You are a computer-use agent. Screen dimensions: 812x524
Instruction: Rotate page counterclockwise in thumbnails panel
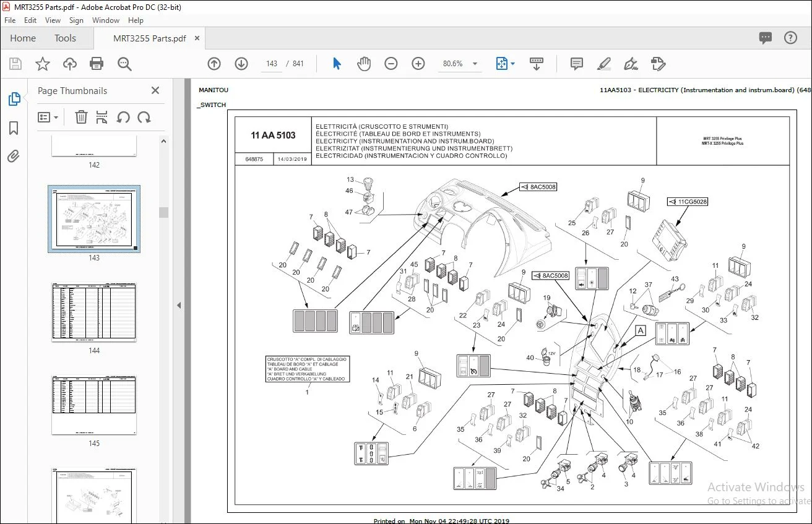pos(123,117)
